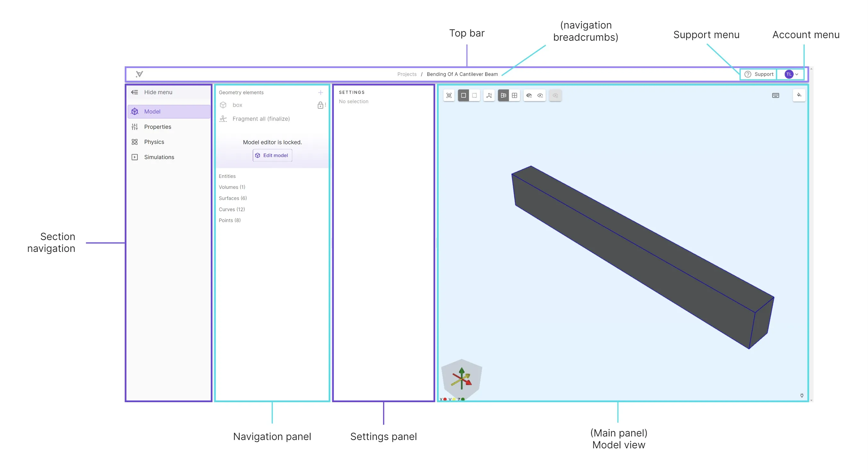The image size is (868, 473).
Task: Add a geometry element with plus icon
Action: coord(320,92)
